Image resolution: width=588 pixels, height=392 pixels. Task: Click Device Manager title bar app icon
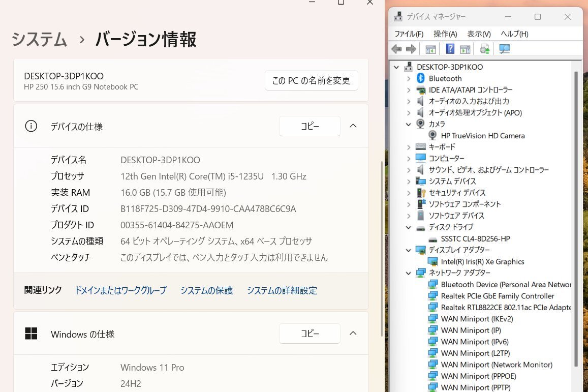click(398, 16)
